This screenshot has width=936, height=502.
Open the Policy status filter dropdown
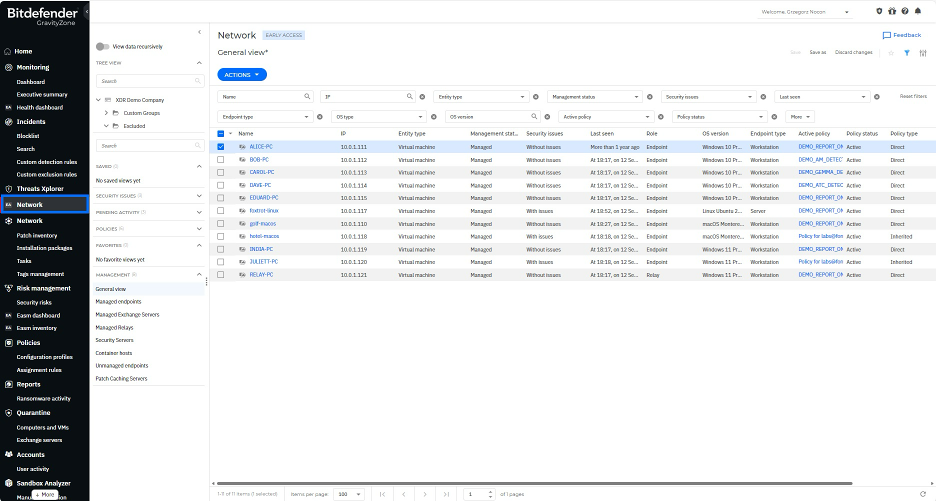point(719,117)
